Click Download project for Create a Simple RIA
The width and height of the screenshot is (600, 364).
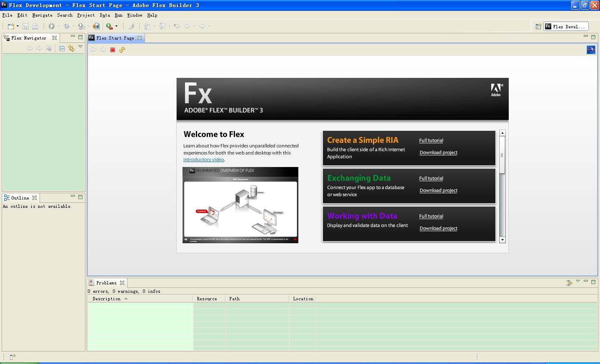pyautogui.click(x=438, y=152)
